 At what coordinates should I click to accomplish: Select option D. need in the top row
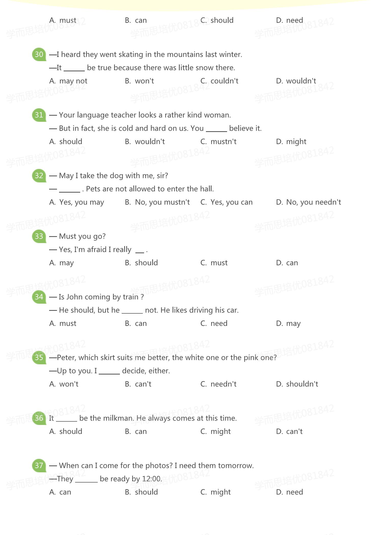point(289,20)
